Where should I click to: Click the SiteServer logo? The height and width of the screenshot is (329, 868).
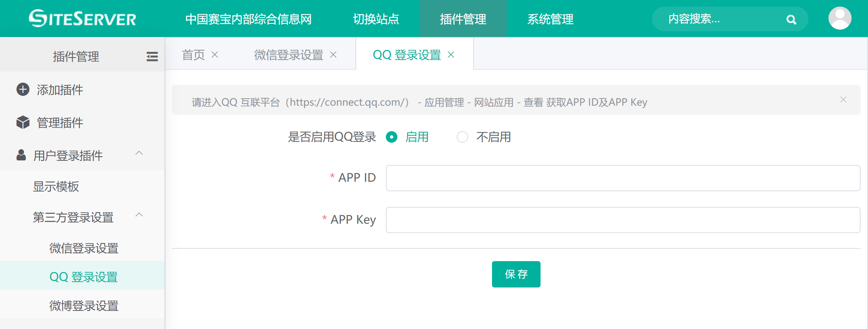(x=82, y=19)
